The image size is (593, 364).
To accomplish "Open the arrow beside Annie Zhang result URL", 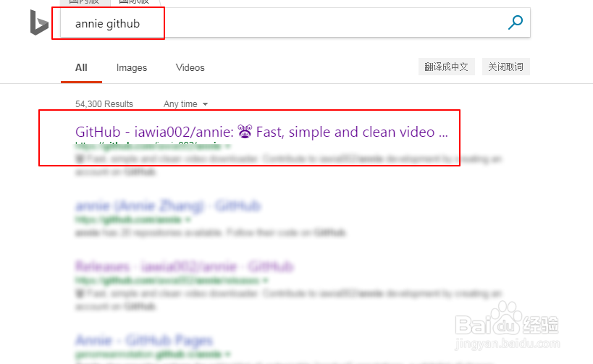I will 188,219.
